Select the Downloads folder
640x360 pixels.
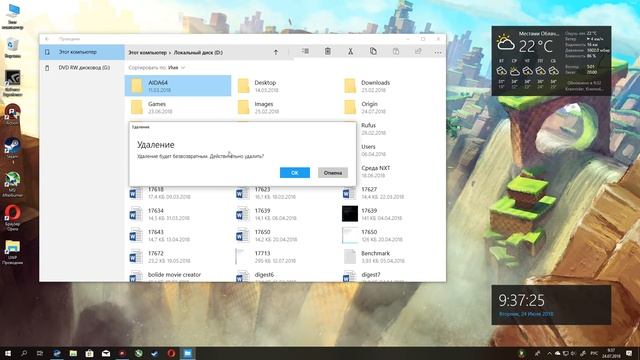click(391, 86)
